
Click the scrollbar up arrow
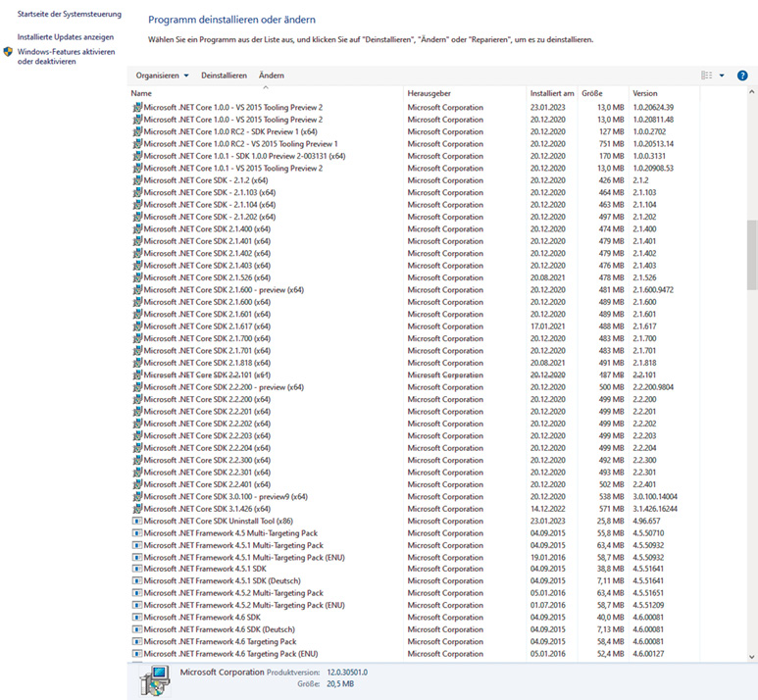pyautogui.click(x=752, y=91)
